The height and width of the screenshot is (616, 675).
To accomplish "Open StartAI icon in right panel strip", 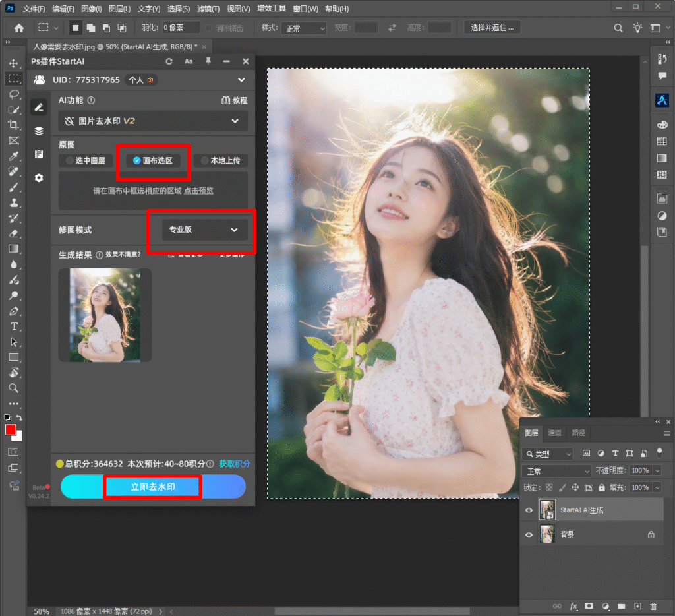I will [x=662, y=100].
